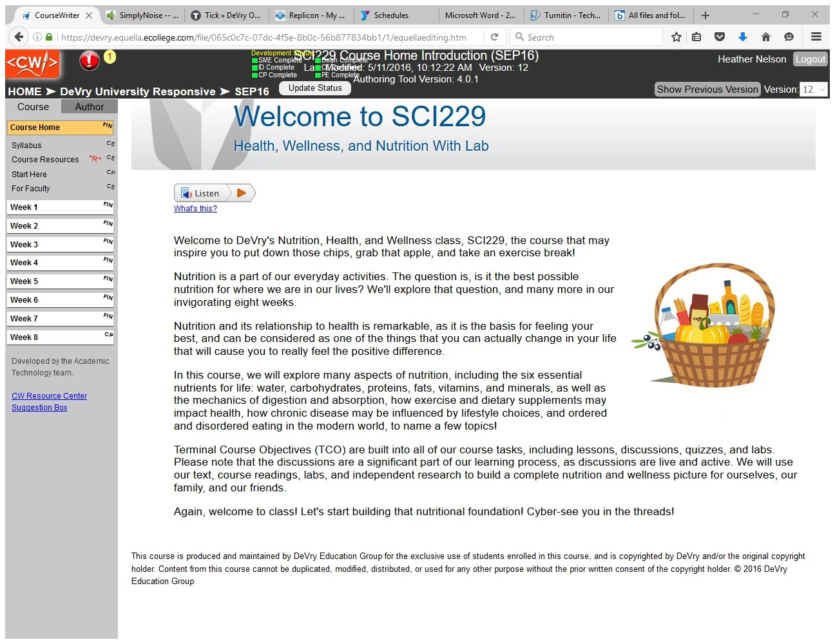Screen dimensions: 835x644
Task: Switch to the Turnitin tab
Action: tap(565, 15)
